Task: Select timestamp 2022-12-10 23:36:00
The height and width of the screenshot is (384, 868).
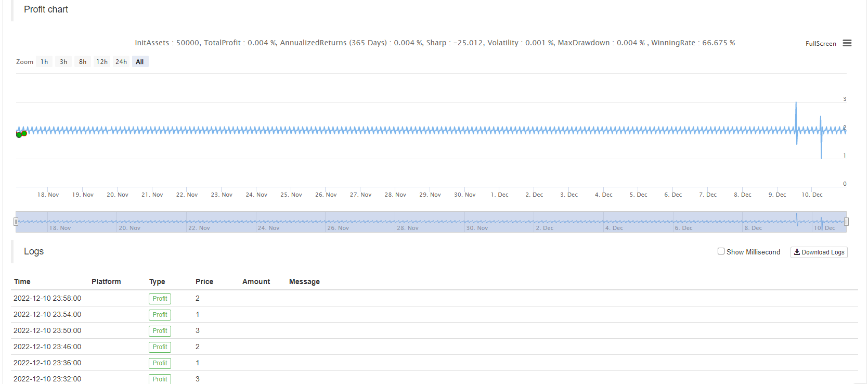Action: point(47,363)
